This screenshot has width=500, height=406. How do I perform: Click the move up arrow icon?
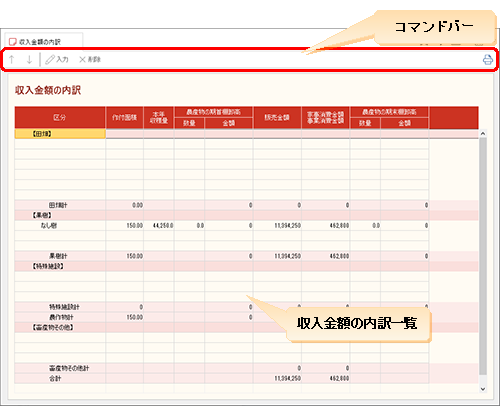coord(12,60)
